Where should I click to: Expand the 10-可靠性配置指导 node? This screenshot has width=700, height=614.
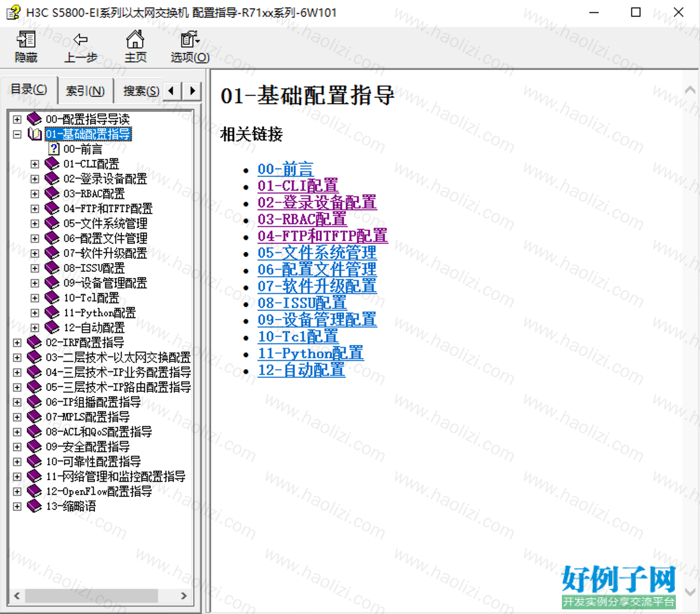[x=17, y=462]
